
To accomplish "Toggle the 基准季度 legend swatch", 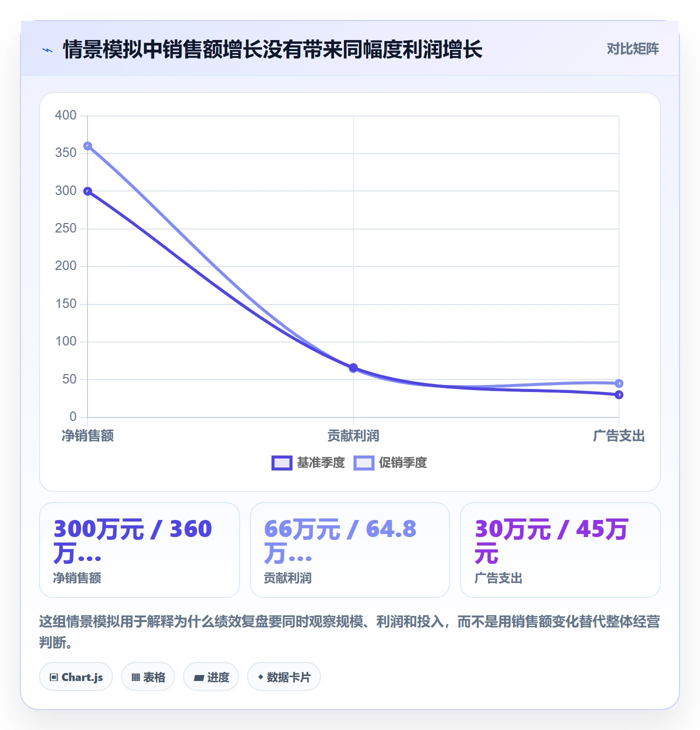I will [x=281, y=463].
